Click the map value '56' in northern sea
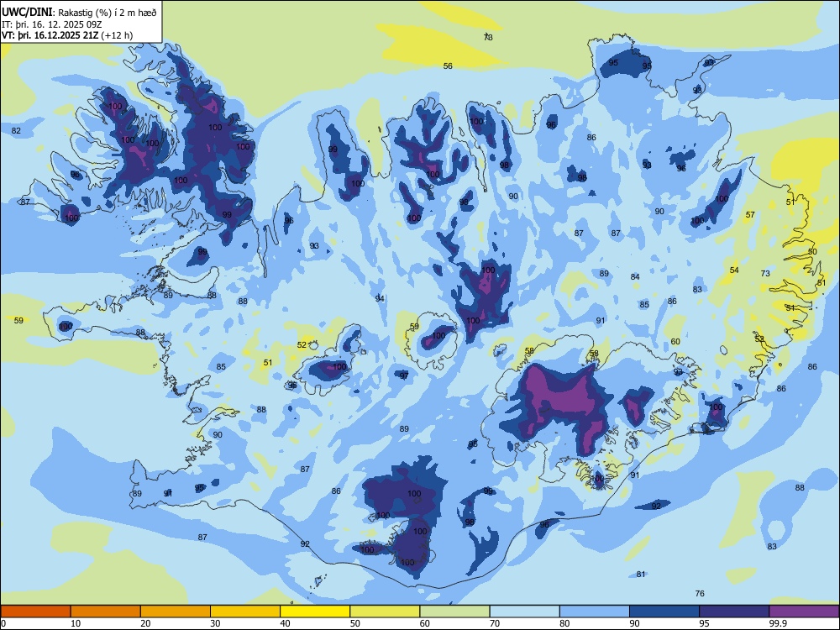 coord(448,66)
